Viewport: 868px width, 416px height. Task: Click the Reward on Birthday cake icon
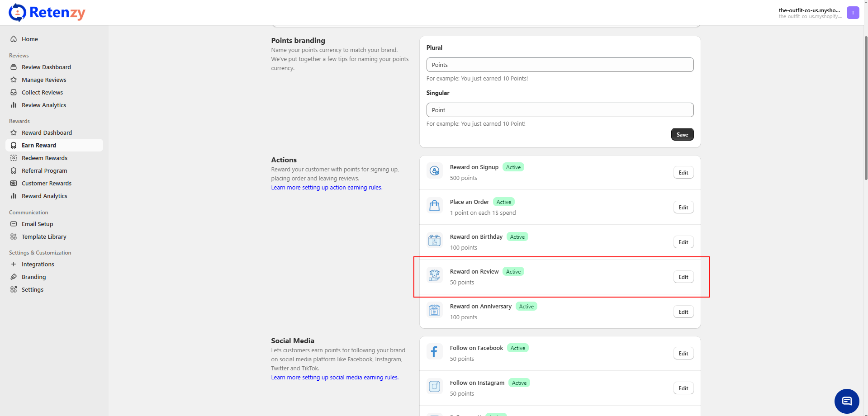tap(434, 241)
